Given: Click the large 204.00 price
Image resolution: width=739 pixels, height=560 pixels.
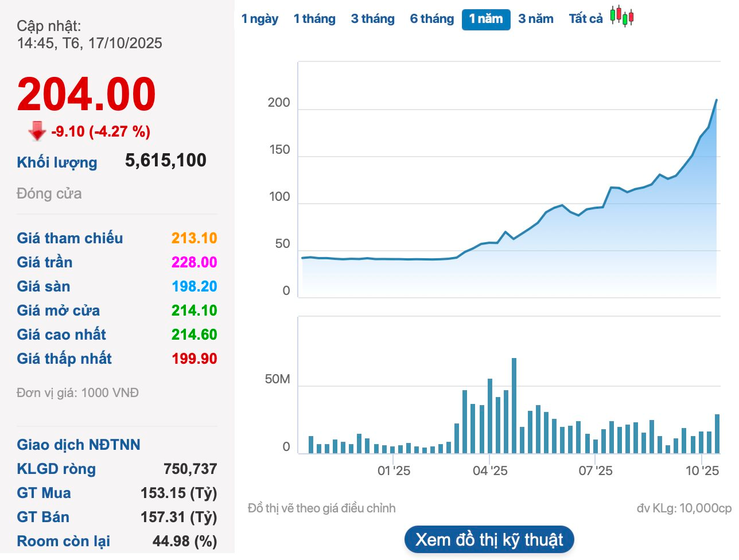Looking at the screenshot, I should [87, 95].
